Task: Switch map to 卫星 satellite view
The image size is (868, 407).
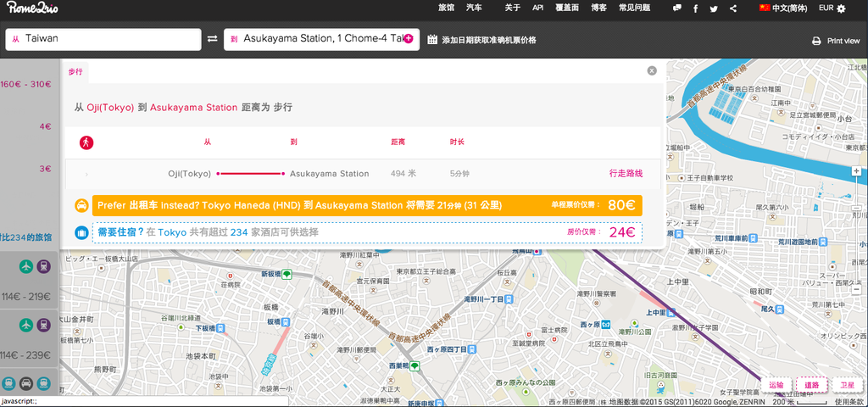Action: [847, 385]
